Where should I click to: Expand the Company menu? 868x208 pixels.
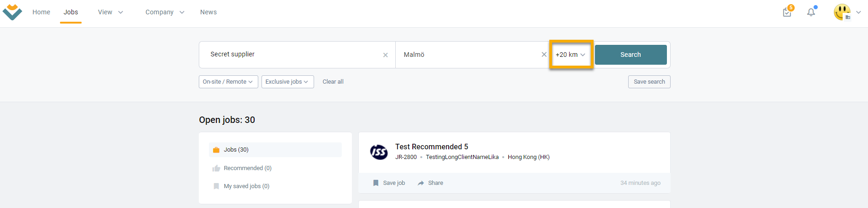[165, 12]
